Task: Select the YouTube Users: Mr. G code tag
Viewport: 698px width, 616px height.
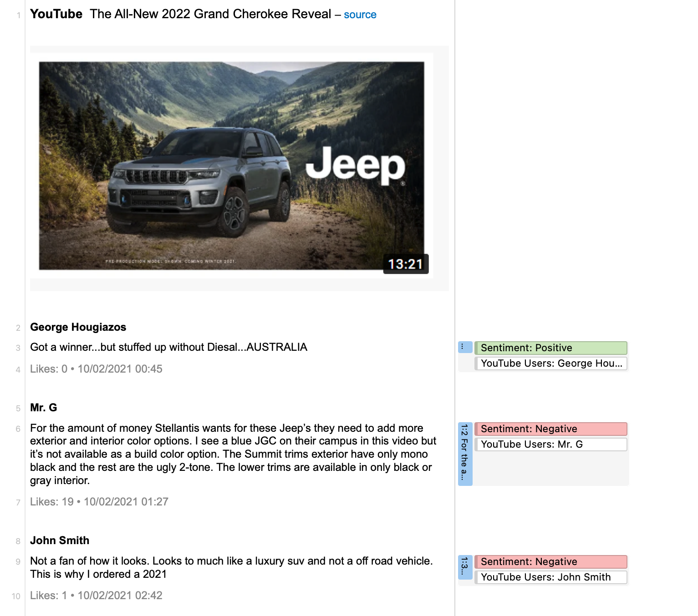Action: click(551, 444)
